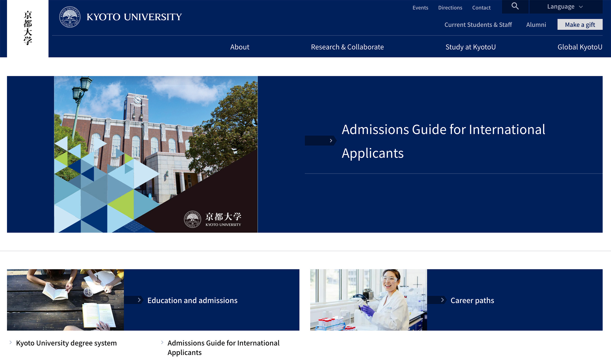Screen dimensions: 611x364
Task: Click chevron before bottom Admissions Guide link
Action: point(162,342)
